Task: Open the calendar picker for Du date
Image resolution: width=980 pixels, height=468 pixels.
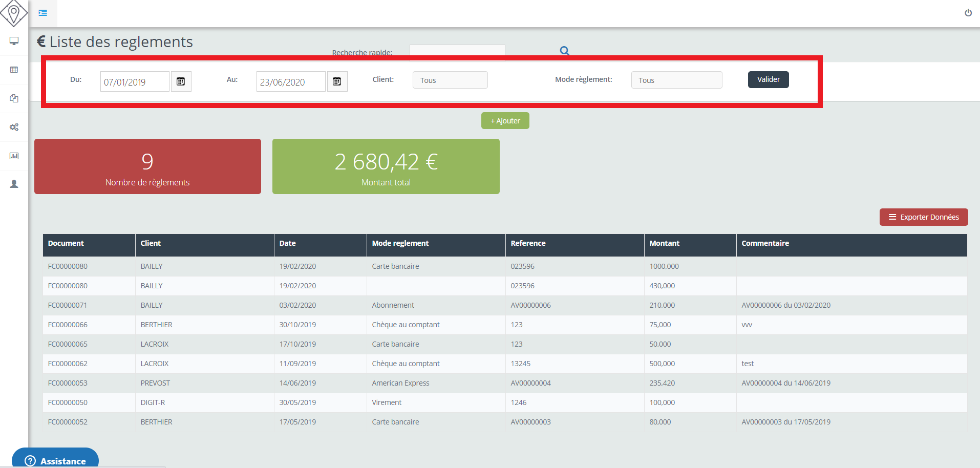Action: pyautogui.click(x=181, y=81)
